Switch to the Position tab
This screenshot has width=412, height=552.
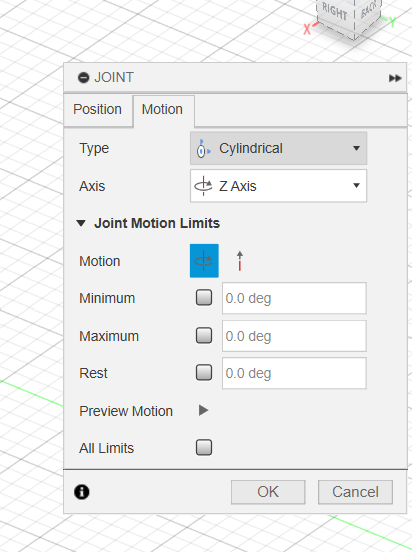(x=98, y=109)
